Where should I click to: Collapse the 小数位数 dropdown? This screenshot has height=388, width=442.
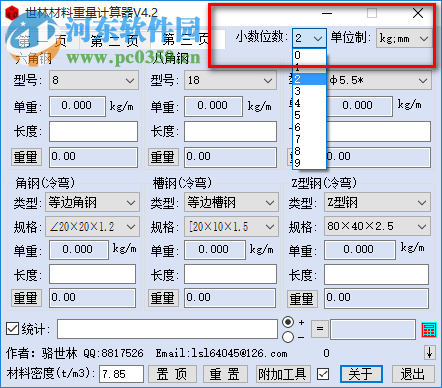coord(318,38)
